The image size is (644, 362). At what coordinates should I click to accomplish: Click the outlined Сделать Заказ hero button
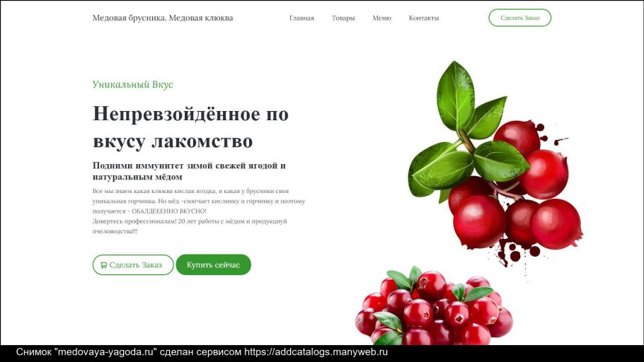pyautogui.click(x=133, y=264)
